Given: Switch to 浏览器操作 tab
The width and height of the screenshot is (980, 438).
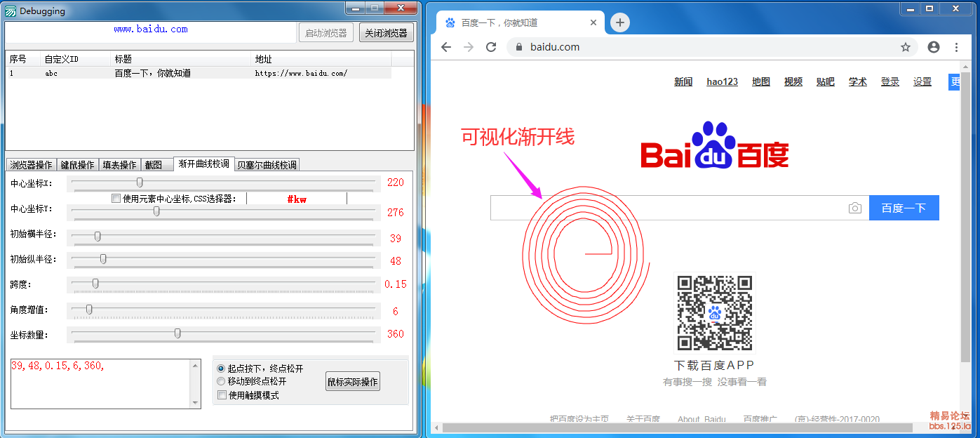Looking at the screenshot, I should click(x=31, y=165).
